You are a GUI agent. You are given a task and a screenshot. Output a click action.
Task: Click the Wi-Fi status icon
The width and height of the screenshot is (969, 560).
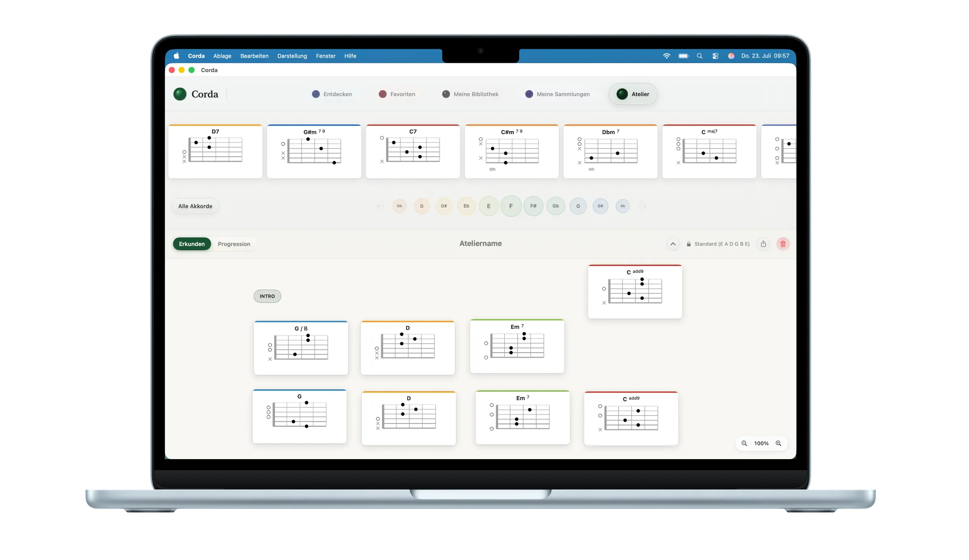click(667, 56)
